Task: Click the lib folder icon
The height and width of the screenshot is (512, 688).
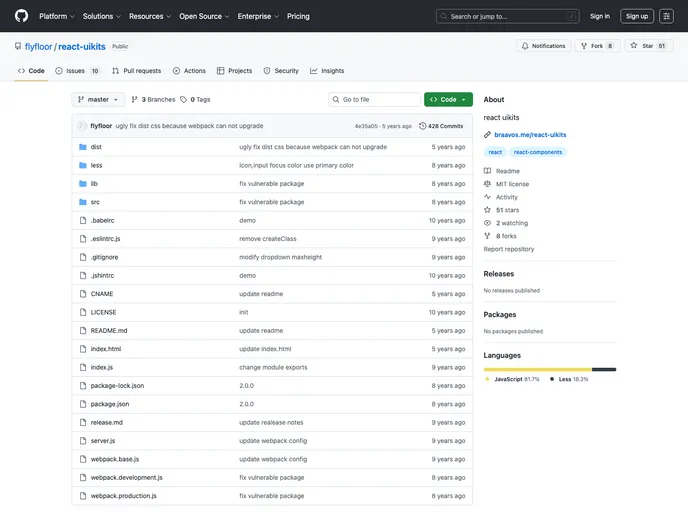Action: coord(82,184)
